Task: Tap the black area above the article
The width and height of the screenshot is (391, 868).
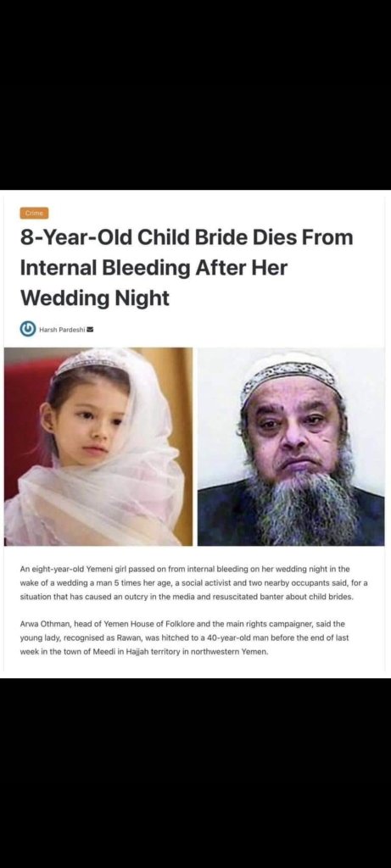Action: pos(195,95)
